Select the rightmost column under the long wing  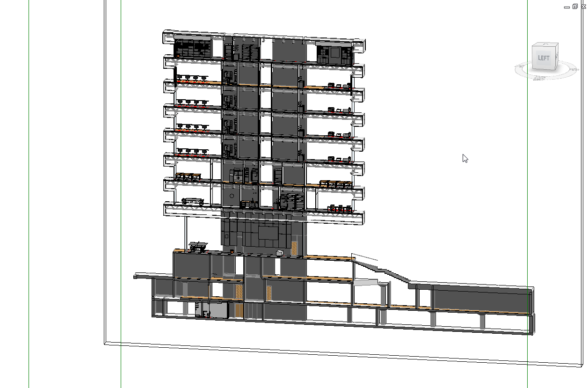tap(482, 321)
